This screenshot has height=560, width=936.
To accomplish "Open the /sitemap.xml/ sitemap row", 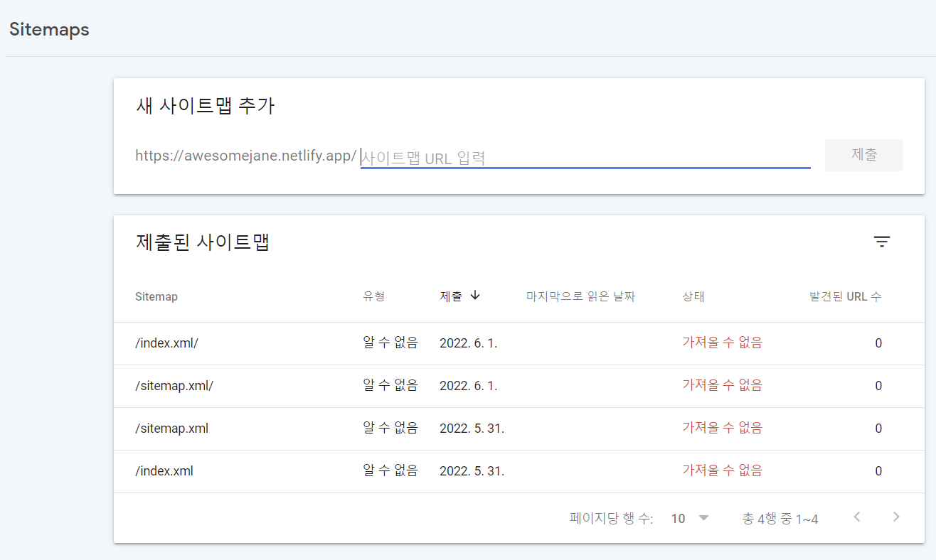I will click(x=519, y=386).
